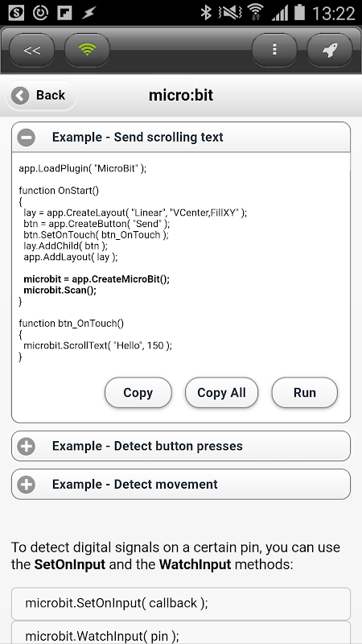Viewport: 362px width, 644px height.
Task: Go Back to the previous docs page
Action: (x=41, y=95)
